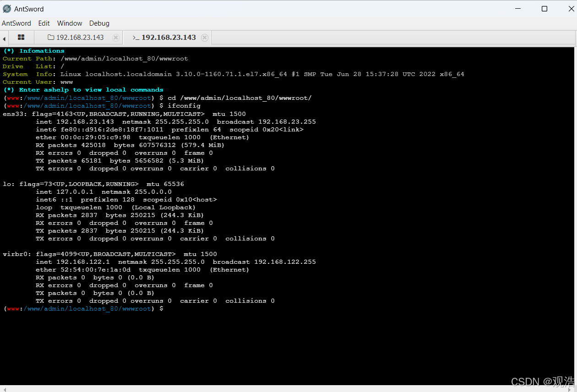Click the 'lo: flags=73<UP,LOOPBACK,RUNNING>' line
577x392 pixels.
pos(93,184)
